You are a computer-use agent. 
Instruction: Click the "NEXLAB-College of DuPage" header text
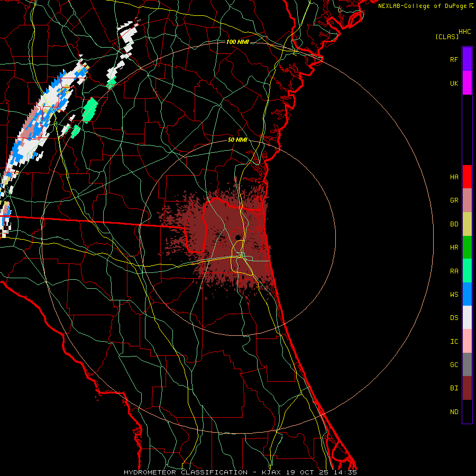click(x=422, y=6)
